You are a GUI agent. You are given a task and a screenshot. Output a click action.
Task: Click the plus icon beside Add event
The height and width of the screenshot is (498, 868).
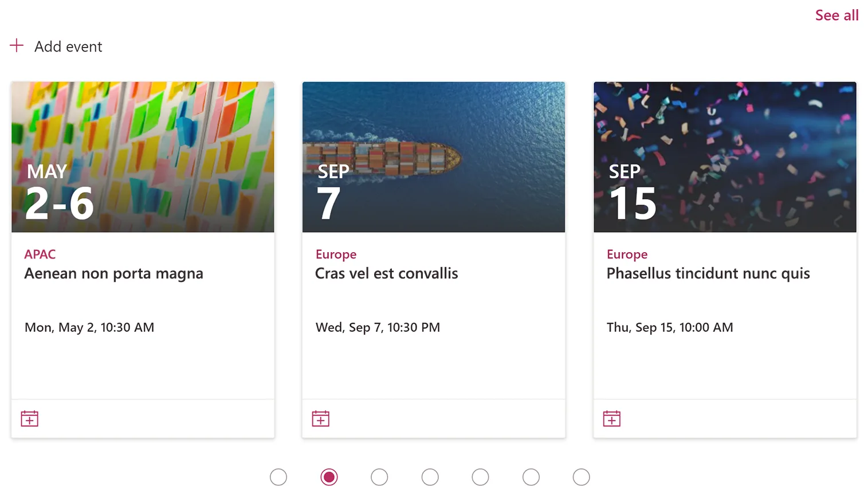pyautogui.click(x=17, y=46)
